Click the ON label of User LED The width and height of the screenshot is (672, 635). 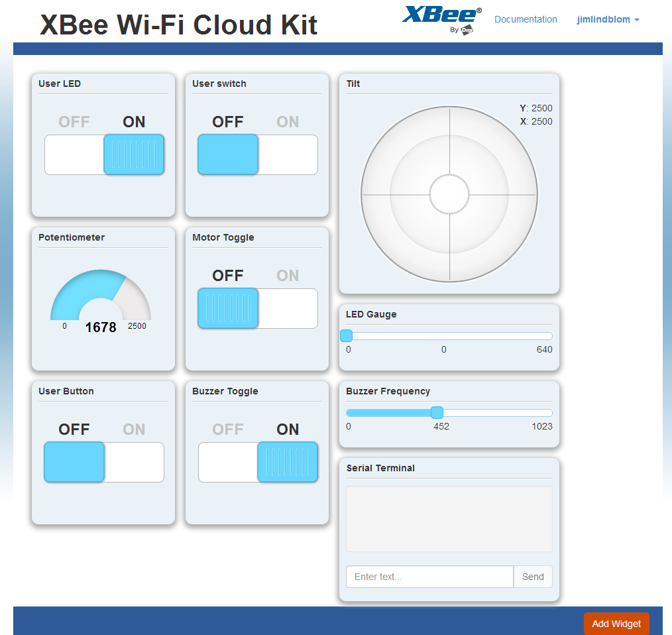[x=134, y=122]
